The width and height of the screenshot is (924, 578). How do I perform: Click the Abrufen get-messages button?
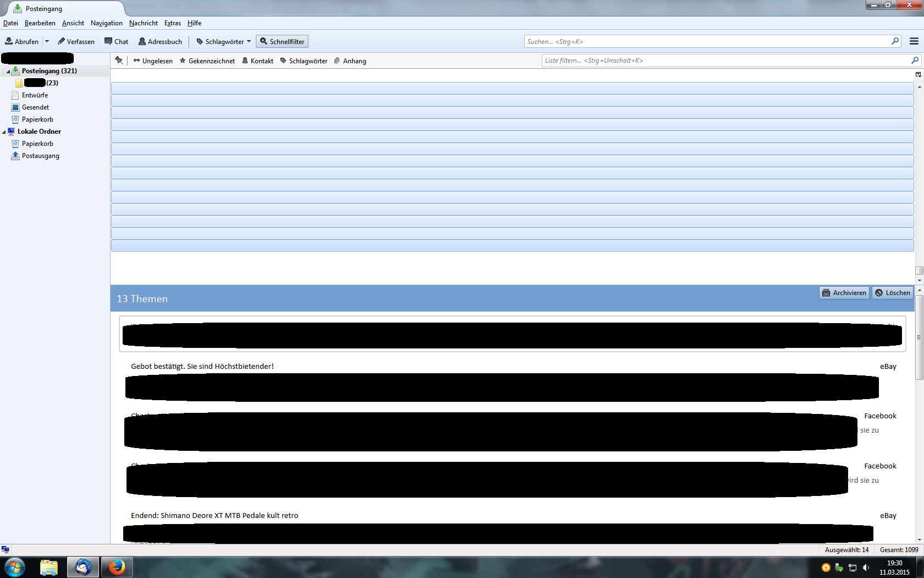coord(22,41)
